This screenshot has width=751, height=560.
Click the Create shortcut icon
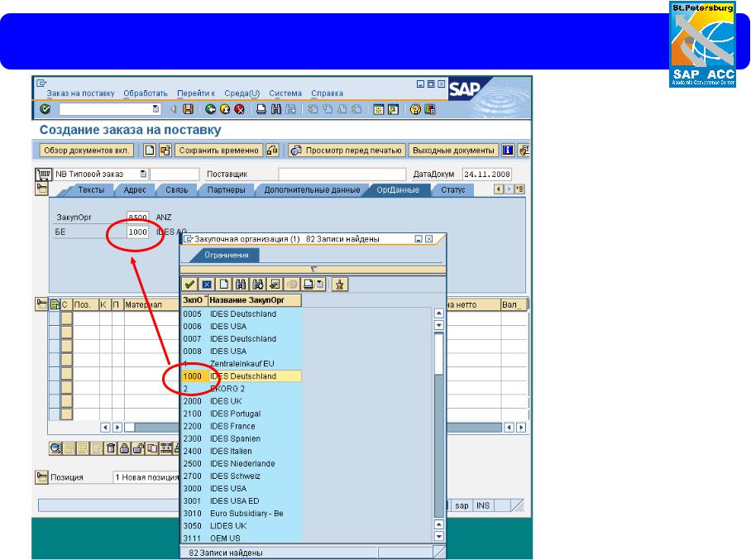(x=393, y=110)
